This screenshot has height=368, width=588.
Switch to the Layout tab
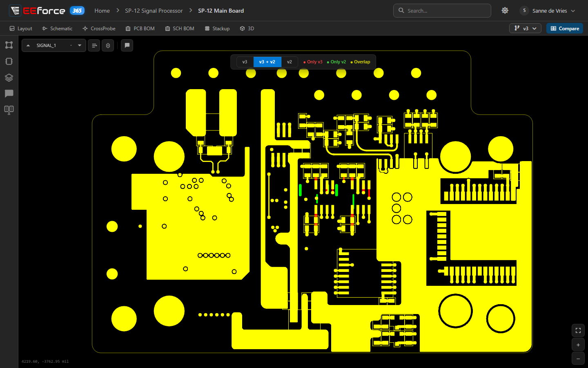21,29
